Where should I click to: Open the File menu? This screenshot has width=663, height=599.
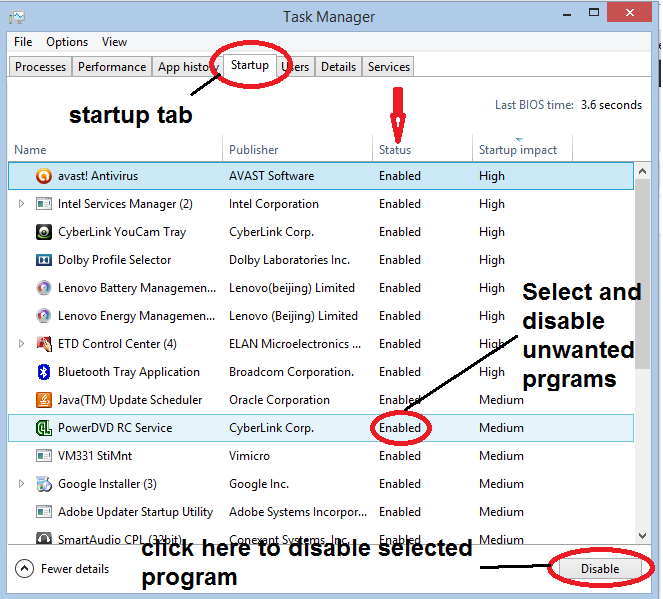[23, 42]
